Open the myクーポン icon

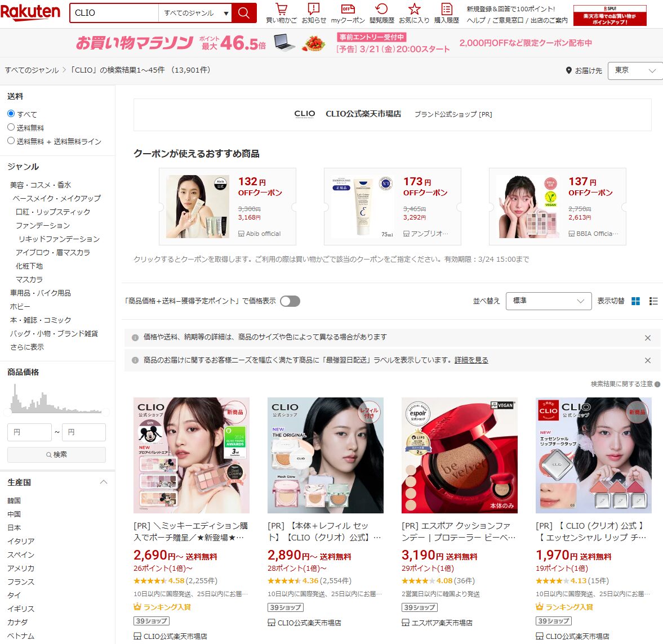pyautogui.click(x=348, y=13)
